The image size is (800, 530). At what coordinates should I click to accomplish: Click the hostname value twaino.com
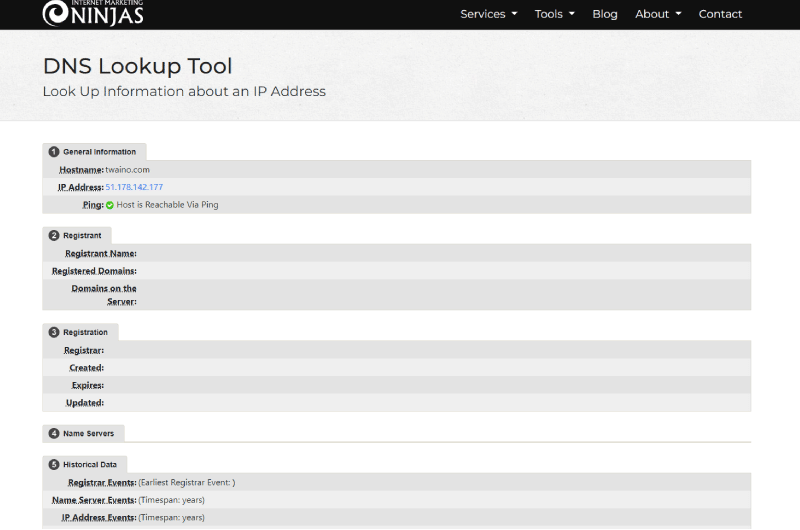coord(128,170)
